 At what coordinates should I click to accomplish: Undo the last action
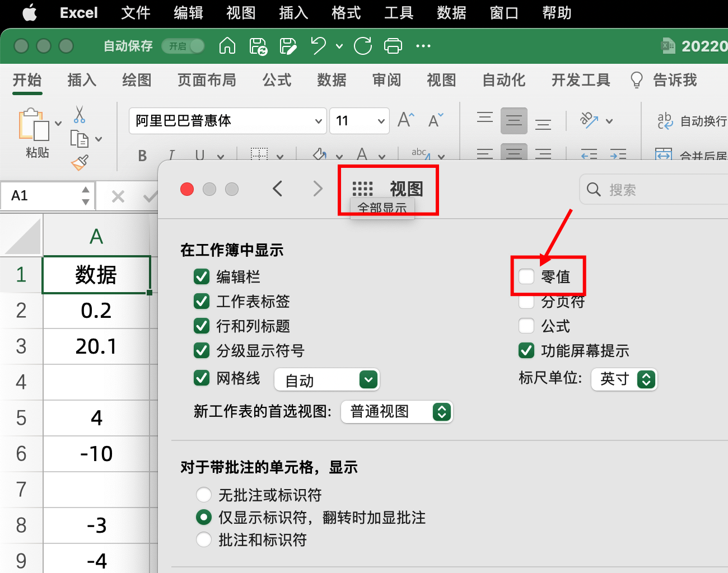[319, 46]
